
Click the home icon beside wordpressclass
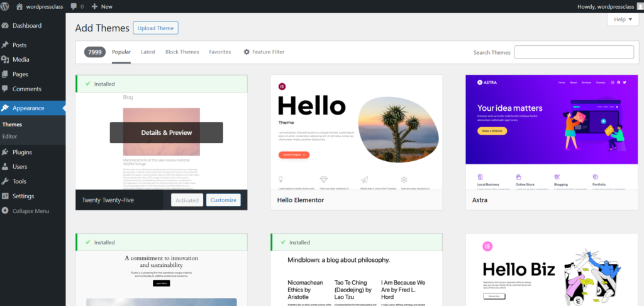coord(19,6)
